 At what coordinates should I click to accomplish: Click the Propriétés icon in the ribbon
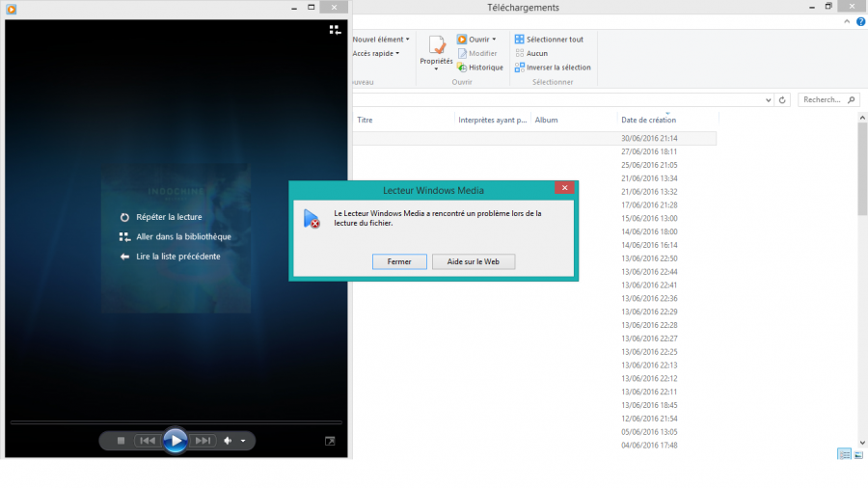coord(436,46)
